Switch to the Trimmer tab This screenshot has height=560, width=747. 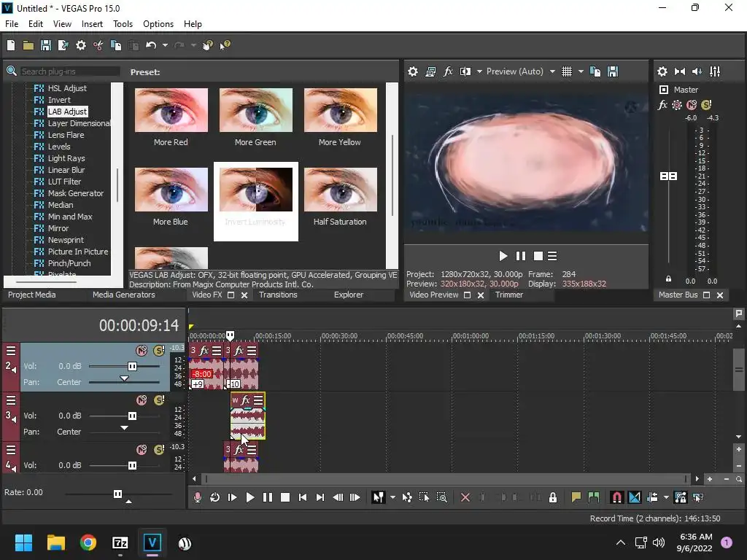tap(508, 295)
